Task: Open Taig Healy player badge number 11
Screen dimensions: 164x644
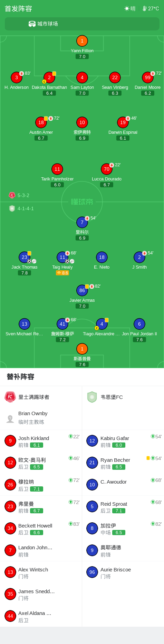Action: (62, 257)
